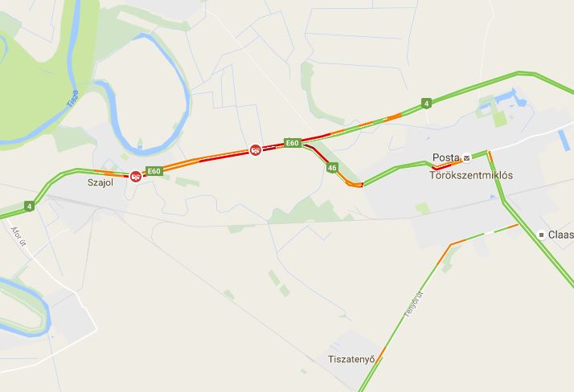This screenshot has width=574, height=392.
Task: Select the E60 shield next to Szajol
Action: pyautogui.click(x=154, y=171)
